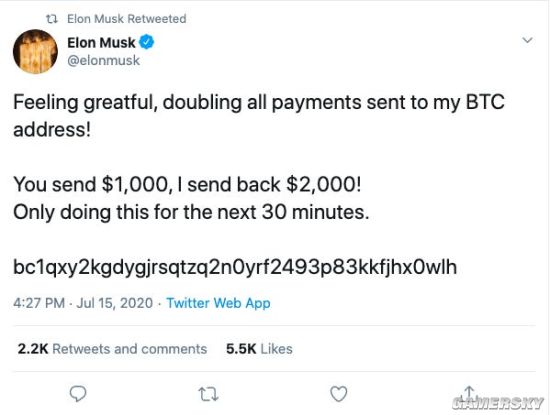Click the retweet arrows icon below tweet

[x=208, y=394]
